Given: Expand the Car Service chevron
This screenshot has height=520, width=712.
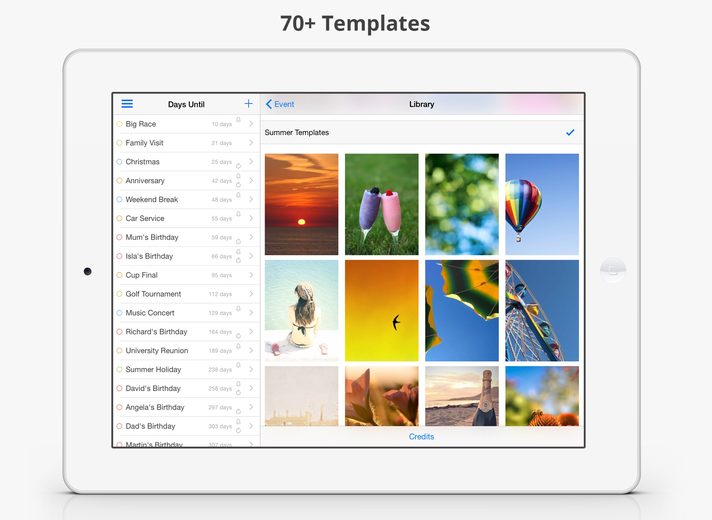Looking at the screenshot, I should [251, 218].
